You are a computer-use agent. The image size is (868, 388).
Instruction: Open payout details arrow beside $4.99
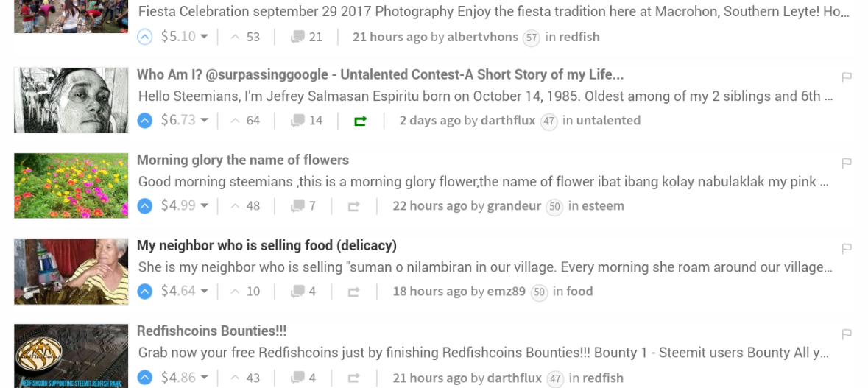point(205,206)
